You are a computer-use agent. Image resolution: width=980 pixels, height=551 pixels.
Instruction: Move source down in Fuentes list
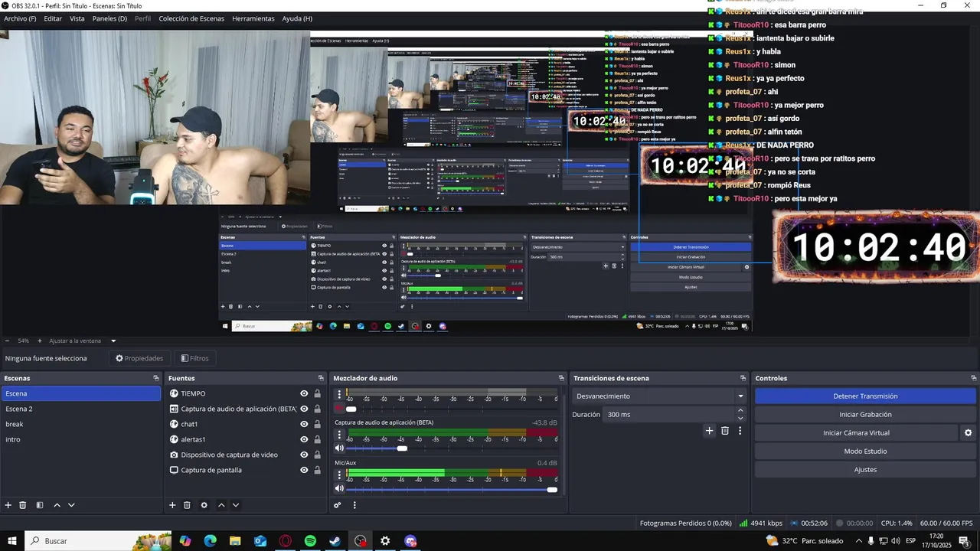pos(236,505)
